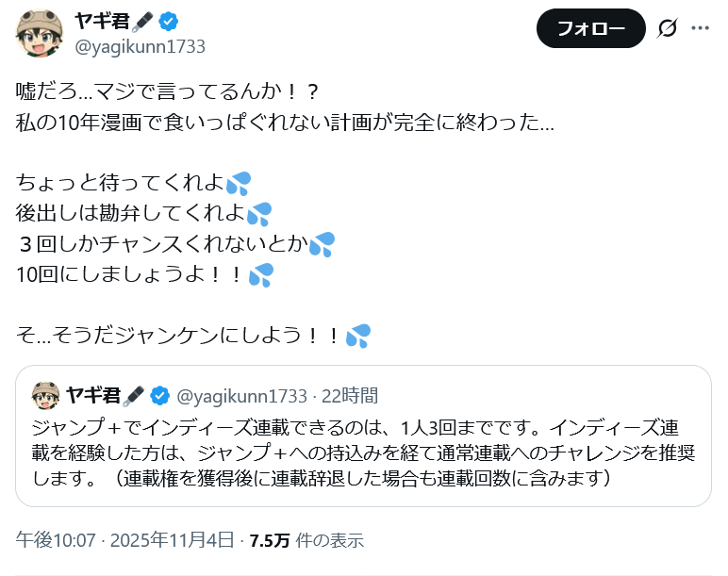This screenshot has height=576, width=728.
Task: Click the droplet emoji after ジャンケンにしよう！！
Action: (x=358, y=336)
